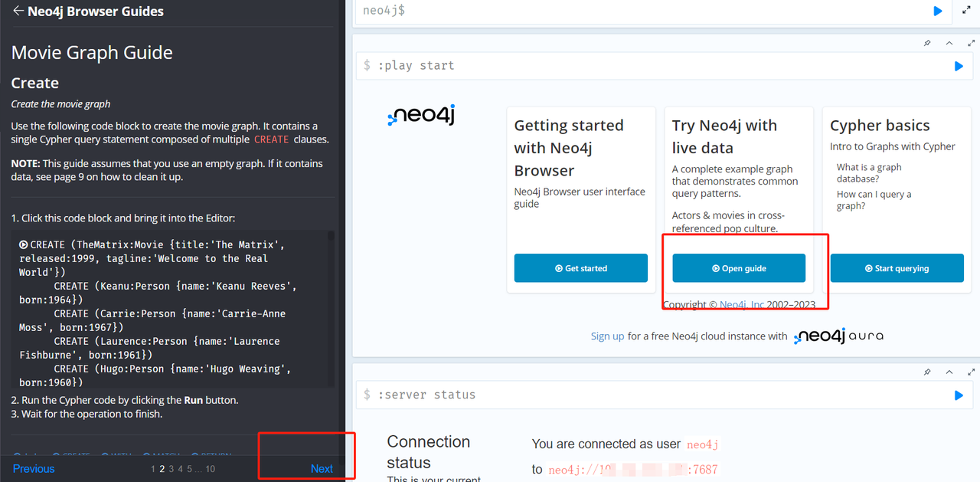The image size is (980, 482).
Task: Pin the :play start frame
Action: click(x=927, y=44)
